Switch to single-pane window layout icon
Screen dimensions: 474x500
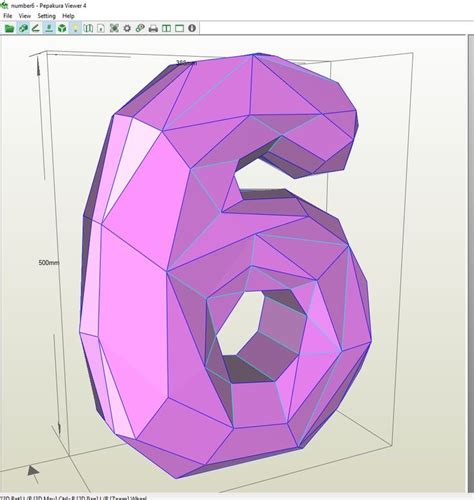tap(179, 28)
